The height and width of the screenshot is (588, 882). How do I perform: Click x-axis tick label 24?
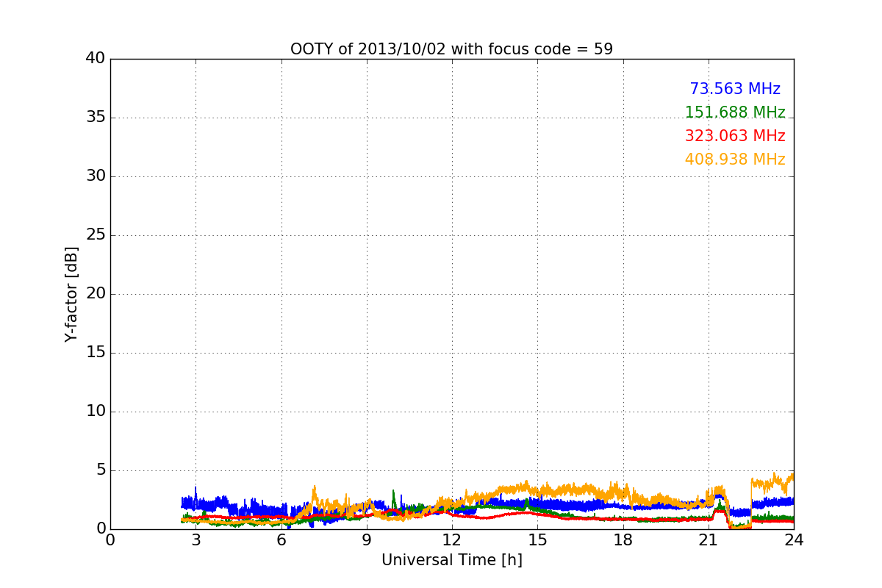click(x=794, y=540)
